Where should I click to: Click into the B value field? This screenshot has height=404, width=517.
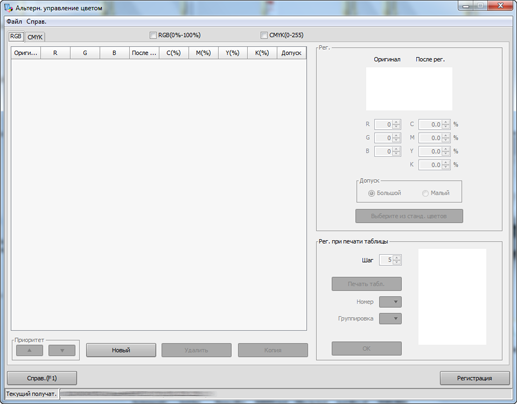pos(383,151)
